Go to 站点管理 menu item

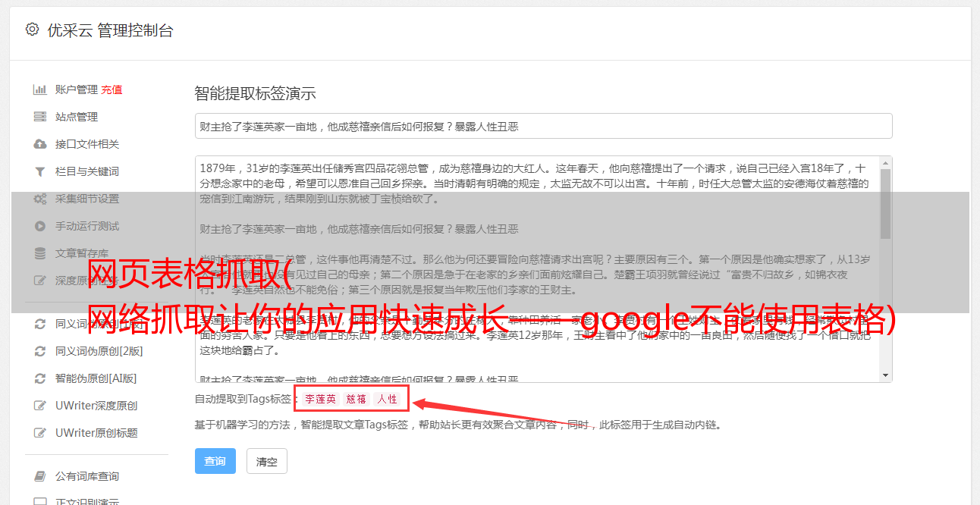(76, 117)
